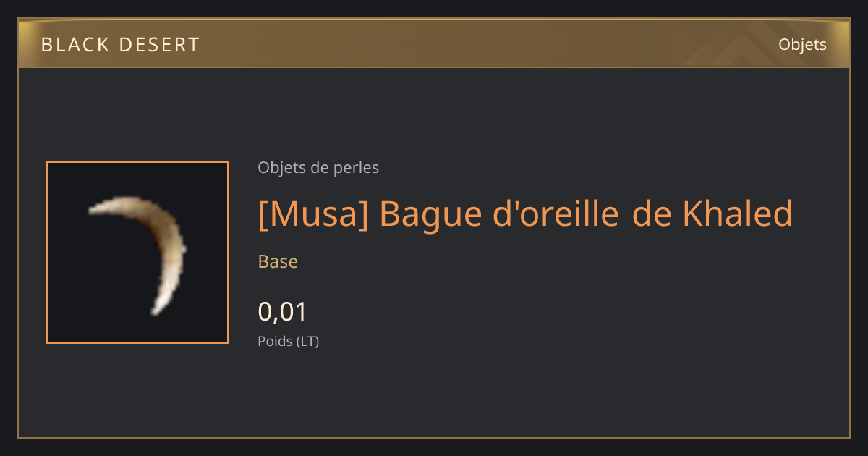The height and width of the screenshot is (456, 868).
Task: Click the word DESERT in header
Action: (159, 45)
